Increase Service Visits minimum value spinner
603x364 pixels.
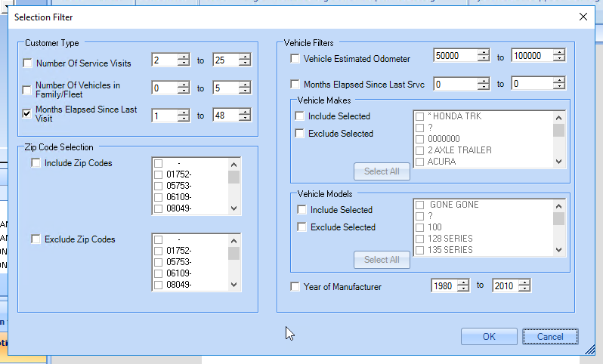click(183, 57)
